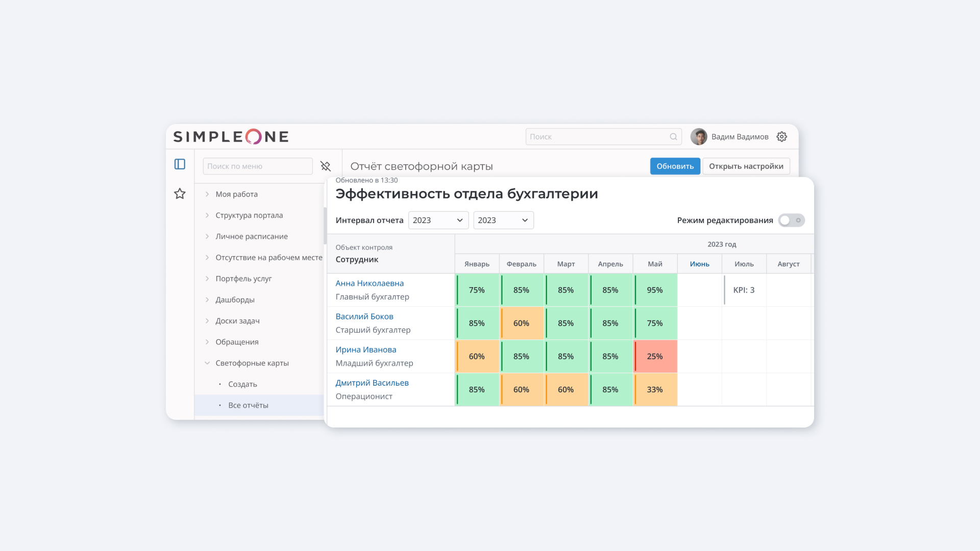This screenshot has width=980, height=551.
Task: Collapse the sidebar using the panel icon
Action: pos(179,164)
